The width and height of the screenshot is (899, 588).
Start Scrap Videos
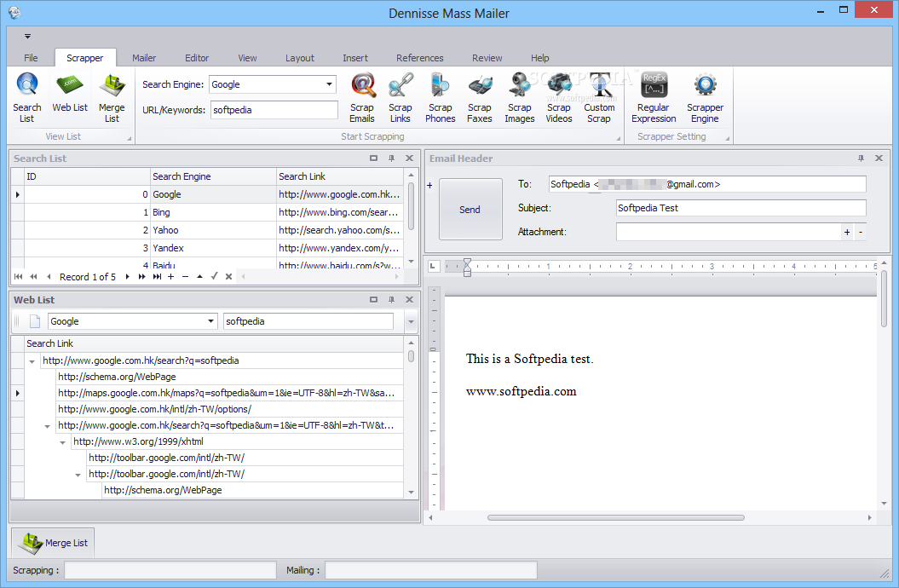tap(559, 97)
